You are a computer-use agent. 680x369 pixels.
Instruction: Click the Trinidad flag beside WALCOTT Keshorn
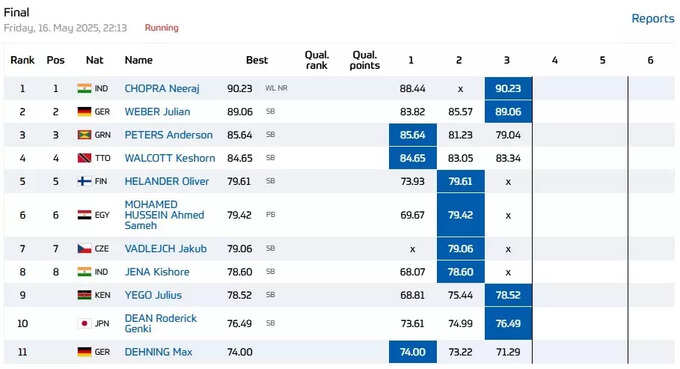point(84,158)
